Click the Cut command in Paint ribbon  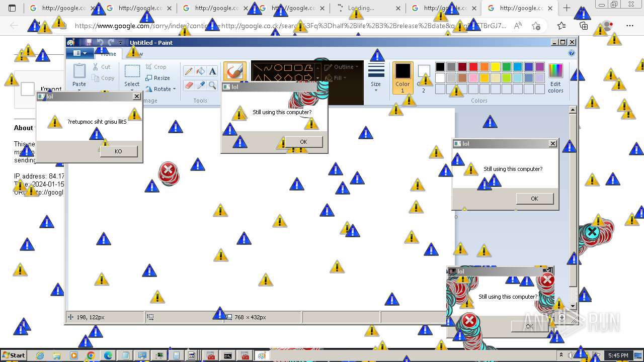click(101, 67)
